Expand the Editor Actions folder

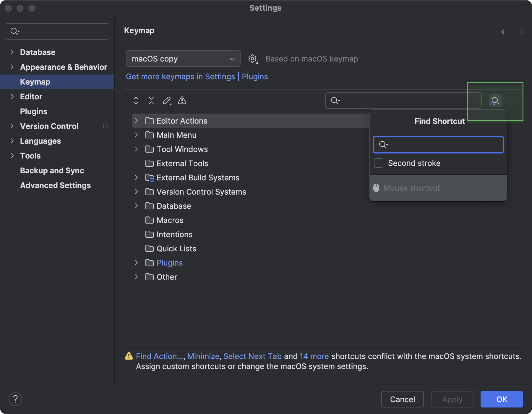coord(136,121)
